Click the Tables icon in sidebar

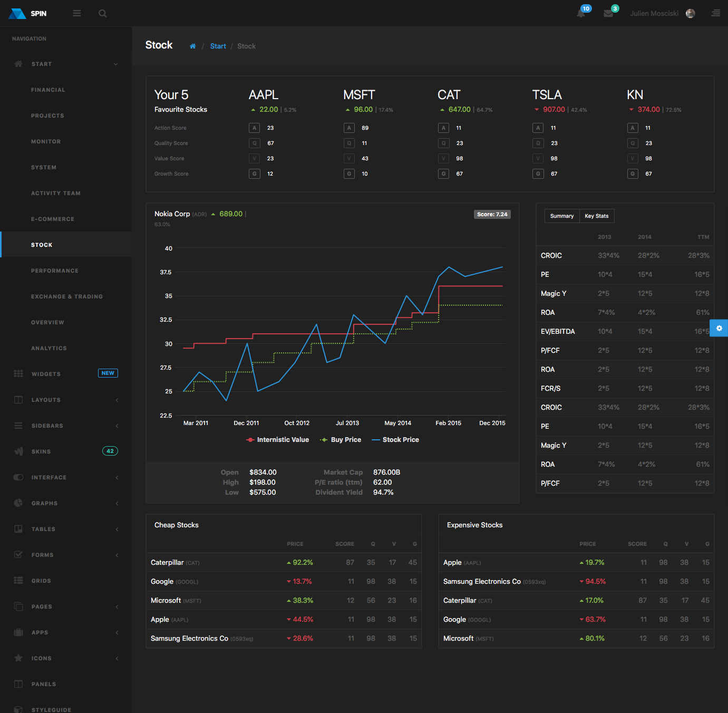pyautogui.click(x=18, y=529)
